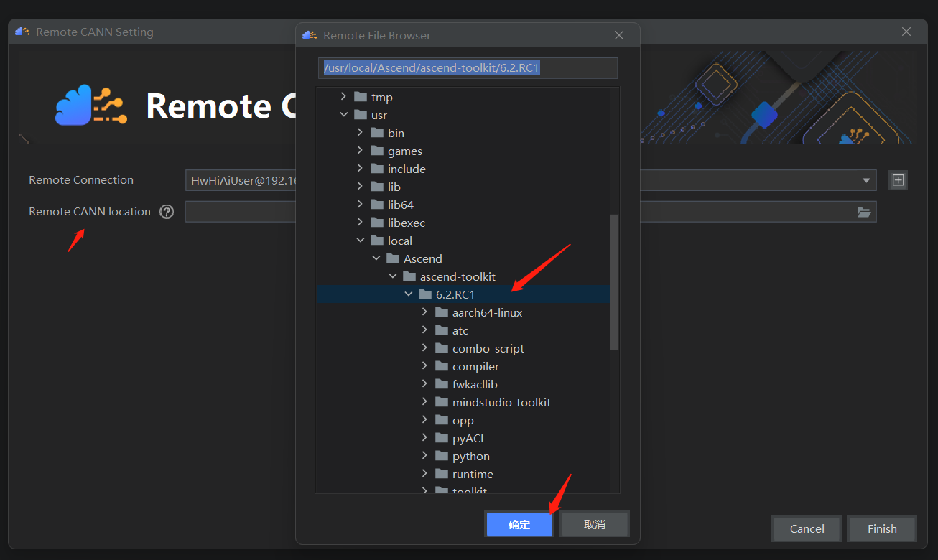Image resolution: width=938 pixels, height=560 pixels.
Task: Select the bin folder icon
Action: coord(376,133)
